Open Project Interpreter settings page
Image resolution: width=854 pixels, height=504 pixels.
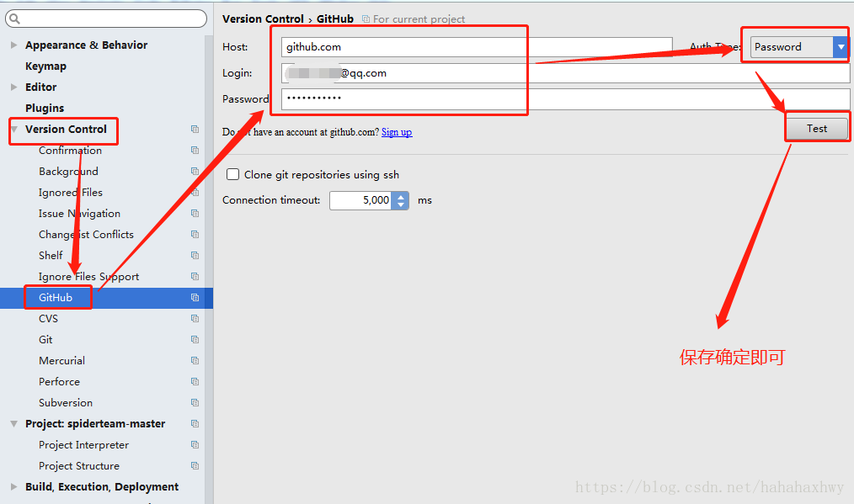point(84,444)
